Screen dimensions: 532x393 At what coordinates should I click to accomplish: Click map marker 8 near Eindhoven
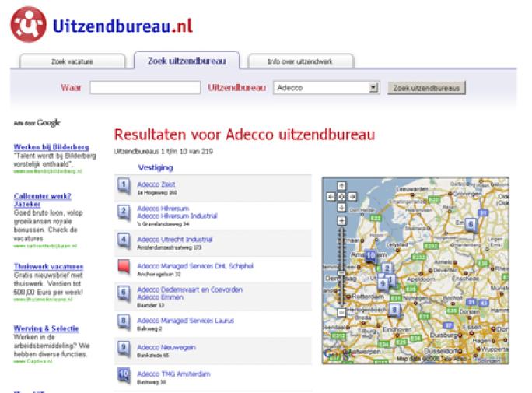pyautogui.click(x=395, y=310)
